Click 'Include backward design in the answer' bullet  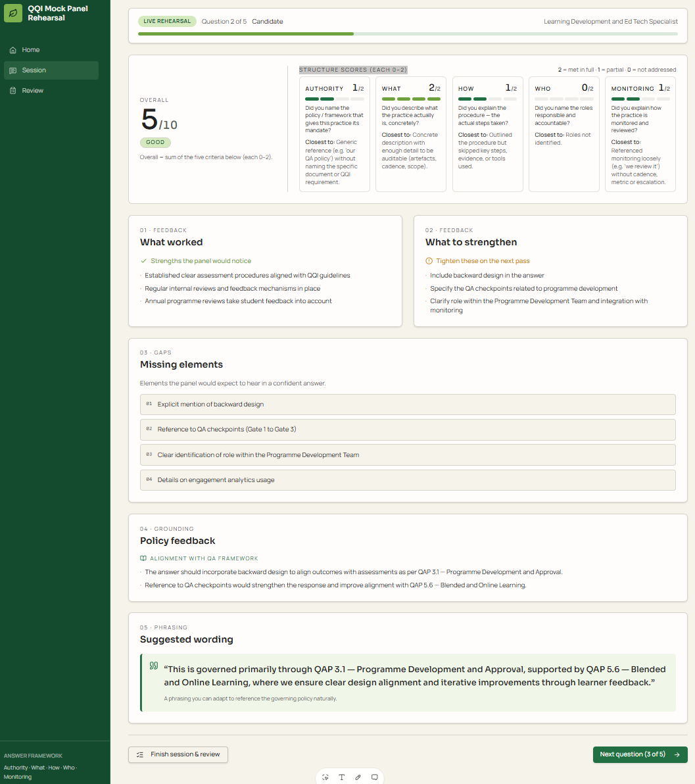[487, 276]
